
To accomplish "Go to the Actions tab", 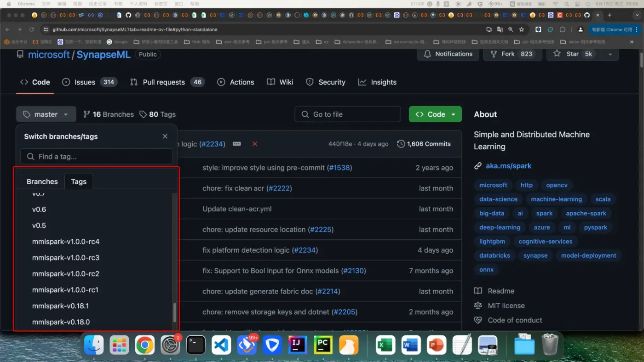I will [x=236, y=82].
